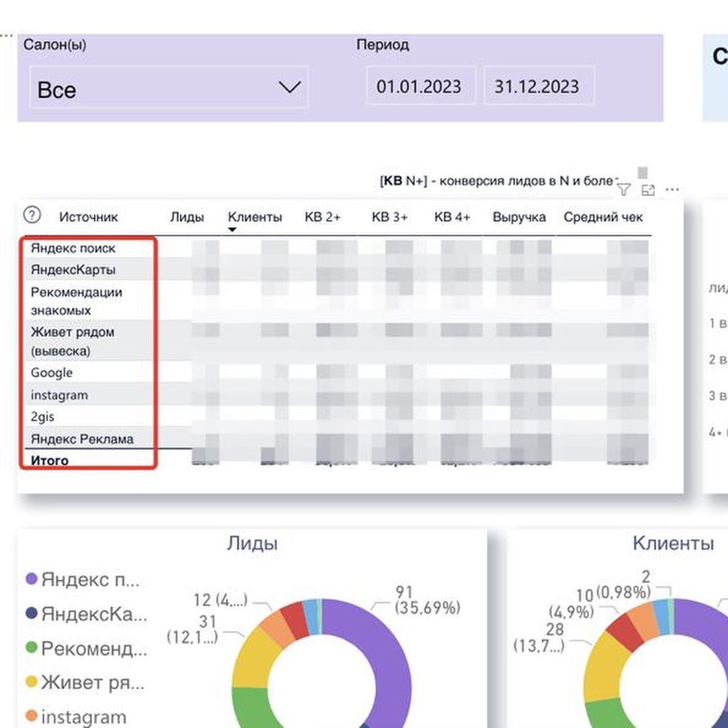
Task: Edit the start date 01.01.2023 field
Action: [x=421, y=86]
